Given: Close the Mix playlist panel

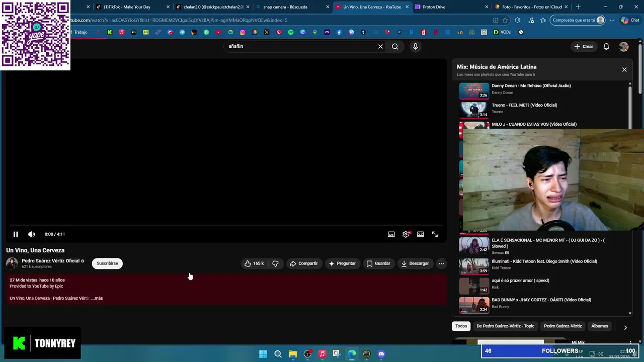Looking at the screenshot, I should pos(624,70).
